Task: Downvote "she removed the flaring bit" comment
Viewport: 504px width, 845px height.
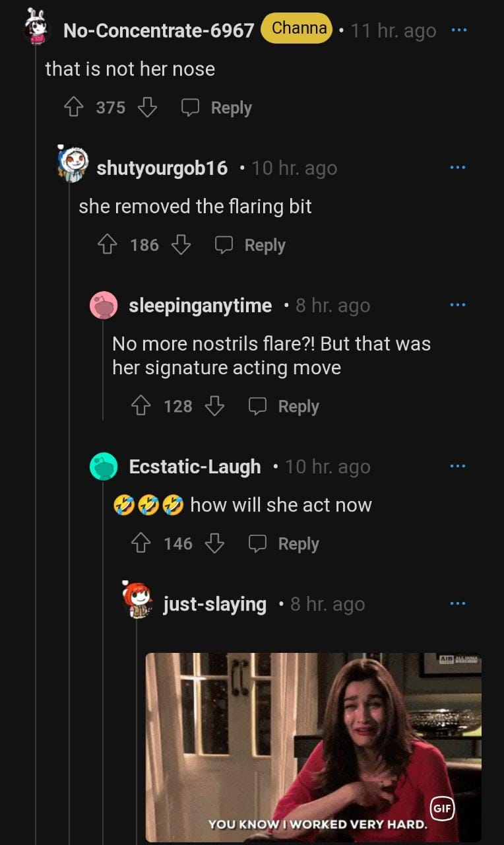Action: tap(181, 245)
